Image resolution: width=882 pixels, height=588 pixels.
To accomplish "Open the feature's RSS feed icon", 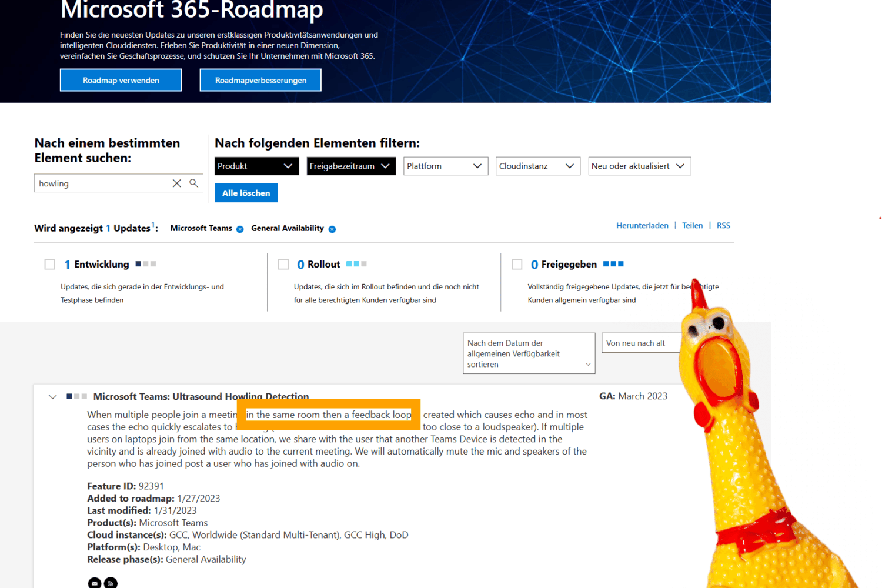I will (x=111, y=583).
